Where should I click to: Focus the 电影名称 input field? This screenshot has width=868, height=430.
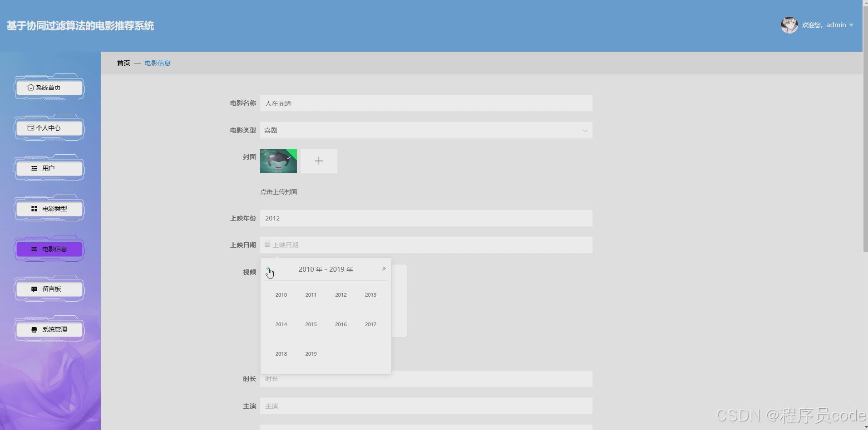pos(426,103)
